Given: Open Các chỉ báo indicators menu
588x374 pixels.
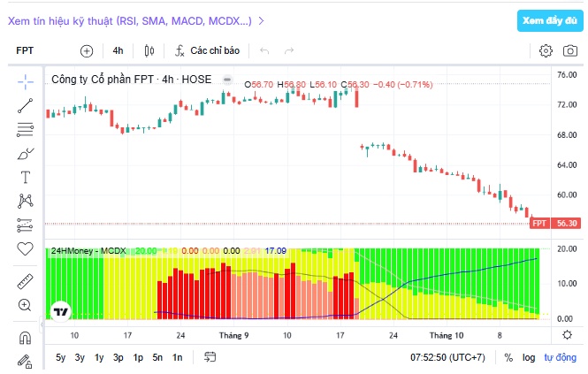Looking at the screenshot, I should [x=208, y=50].
